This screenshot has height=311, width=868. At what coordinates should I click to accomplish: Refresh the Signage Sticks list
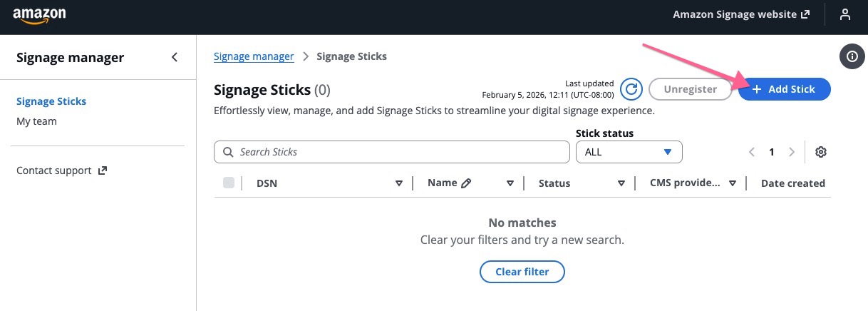pyautogui.click(x=631, y=89)
